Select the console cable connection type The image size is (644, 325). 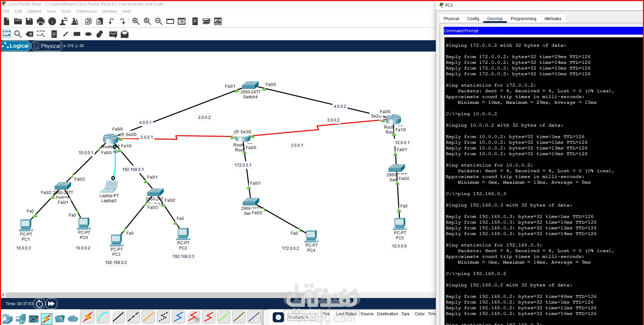(103, 317)
